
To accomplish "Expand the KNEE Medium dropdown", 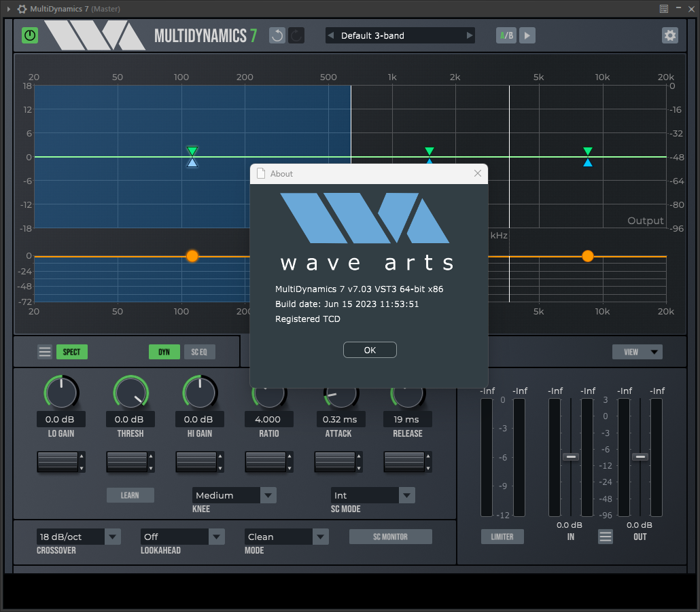I will tap(268, 495).
